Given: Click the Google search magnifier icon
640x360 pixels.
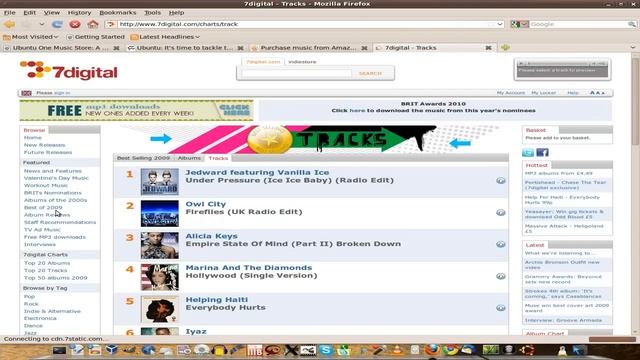Looking at the screenshot, I should (632, 24).
